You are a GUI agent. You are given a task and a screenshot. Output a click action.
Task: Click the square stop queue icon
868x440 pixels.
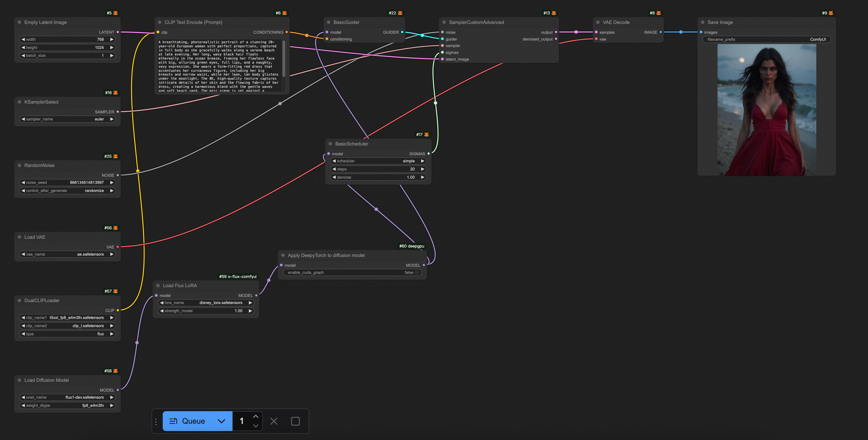point(295,421)
